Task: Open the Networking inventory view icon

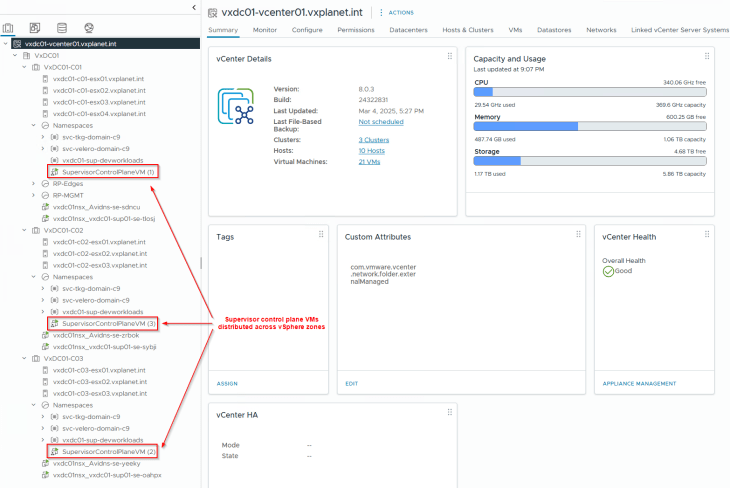Action: point(89,27)
